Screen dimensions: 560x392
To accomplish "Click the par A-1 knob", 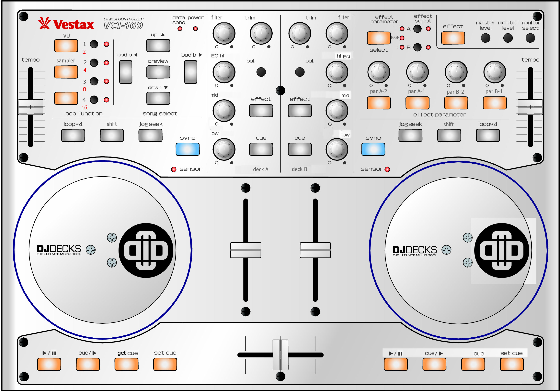I will (417, 72).
